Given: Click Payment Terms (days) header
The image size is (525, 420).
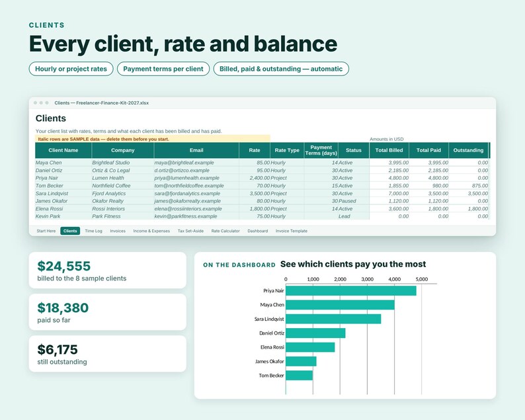Looking at the screenshot, I should [x=321, y=150].
